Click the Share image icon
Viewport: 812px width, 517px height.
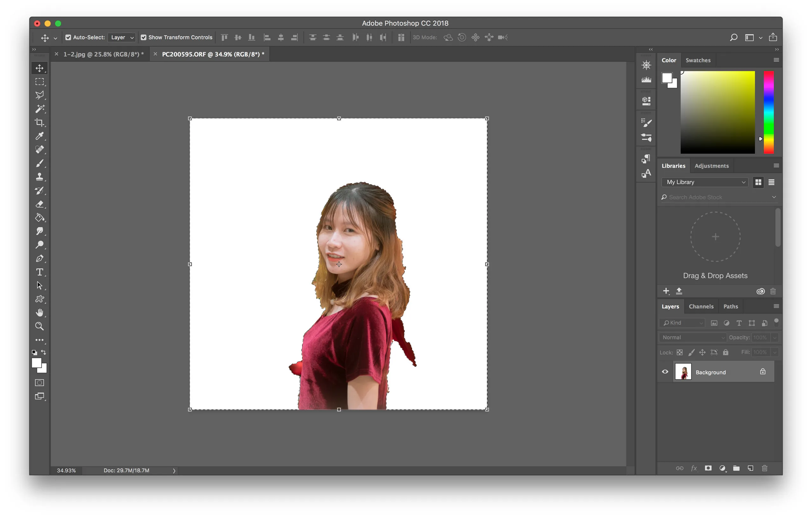coord(773,37)
